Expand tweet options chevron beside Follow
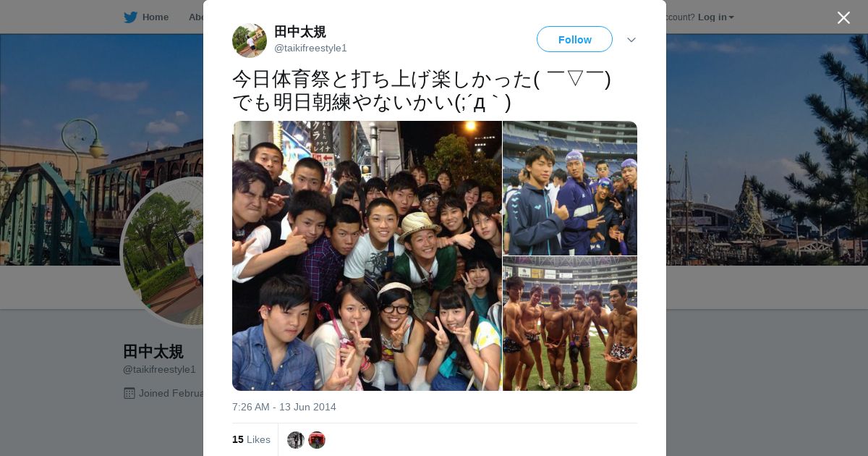Viewport: 868px width, 456px height. click(x=631, y=40)
